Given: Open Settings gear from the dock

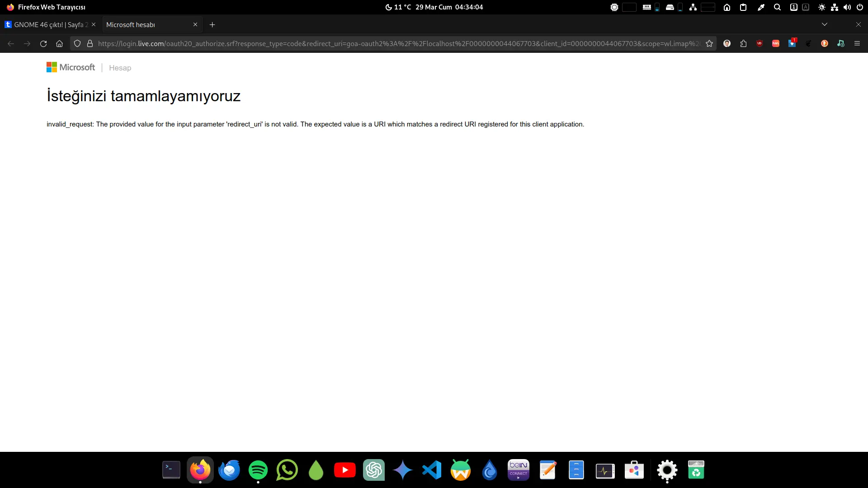Looking at the screenshot, I should coord(667,470).
